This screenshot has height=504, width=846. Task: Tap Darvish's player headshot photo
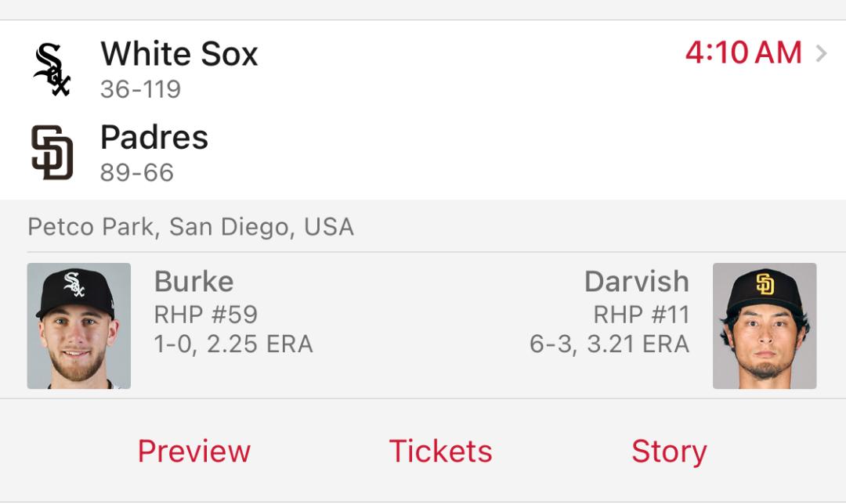tap(765, 326)
